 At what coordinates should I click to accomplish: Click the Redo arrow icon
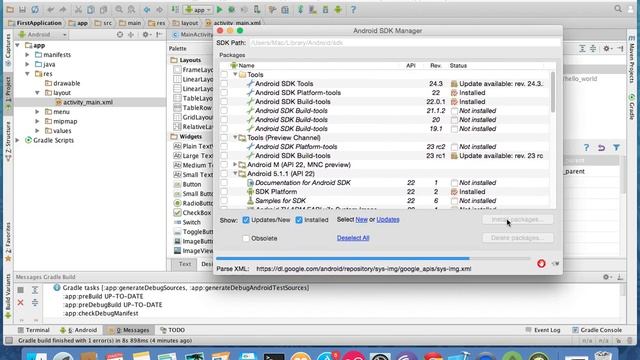point(63,9)
